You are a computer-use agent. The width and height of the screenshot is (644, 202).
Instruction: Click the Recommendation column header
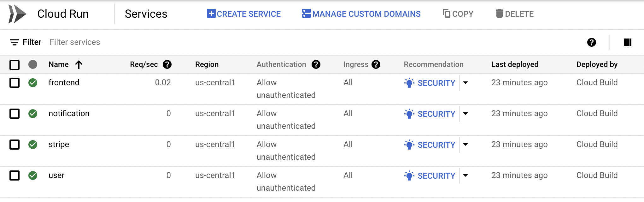[x=434, y=64]
